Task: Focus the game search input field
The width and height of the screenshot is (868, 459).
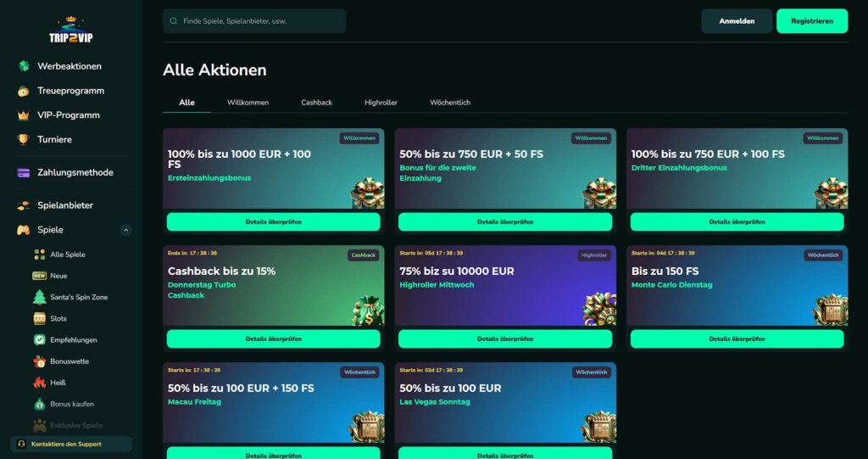Action: (259, 21)
